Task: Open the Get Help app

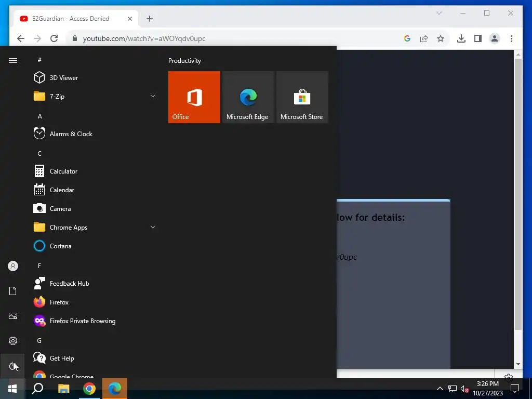Action: pos(95,358)
